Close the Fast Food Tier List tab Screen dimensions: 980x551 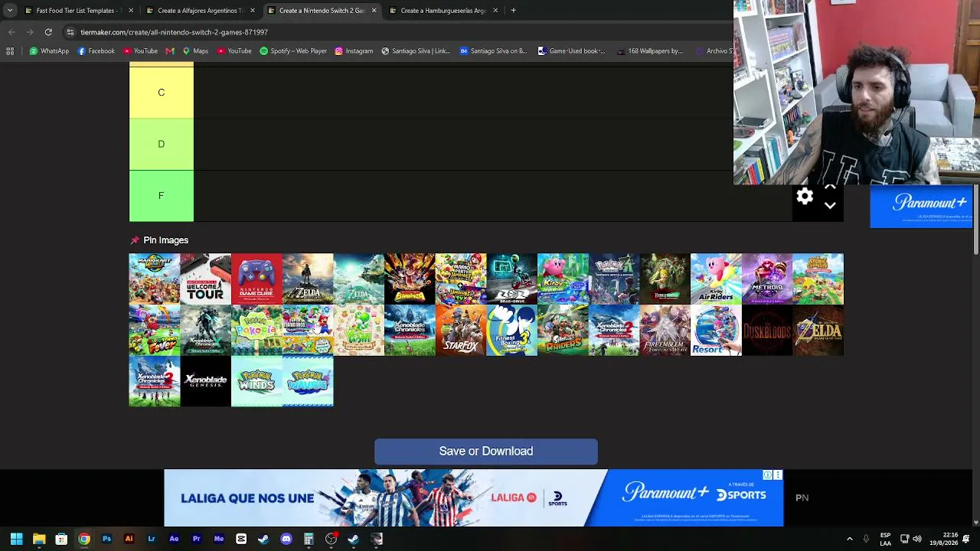pyautogui.click(x=131, y=11)
